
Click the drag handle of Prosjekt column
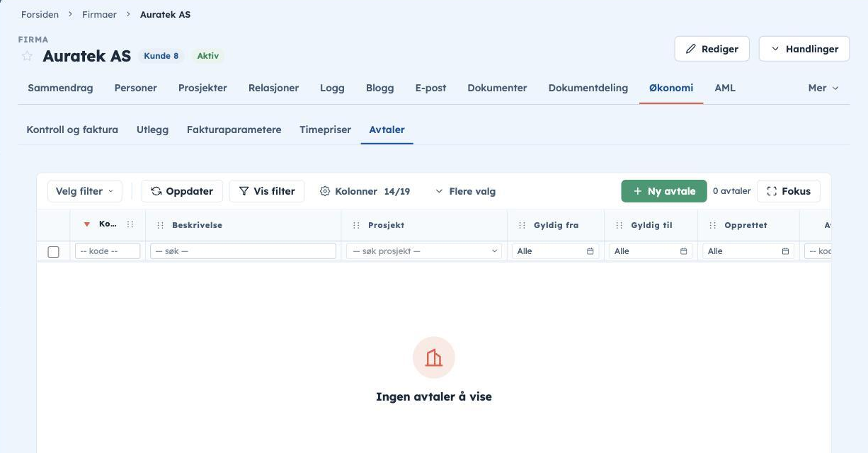(357, 225)
